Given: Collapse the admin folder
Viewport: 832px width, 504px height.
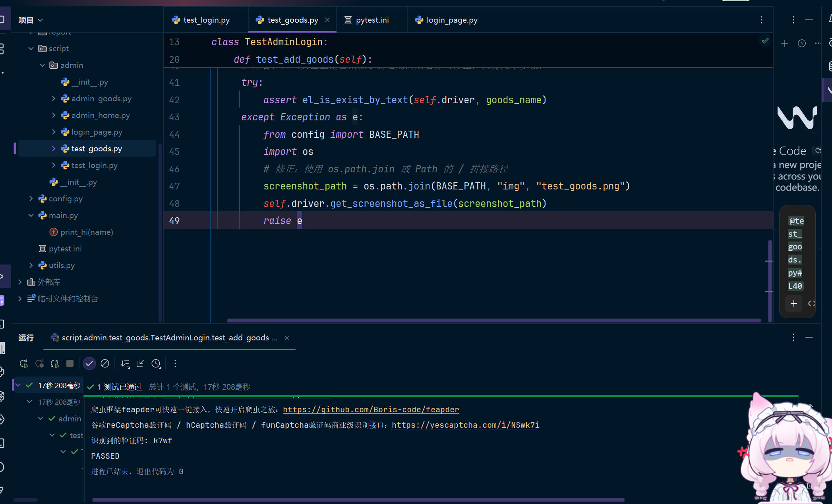Looking at the screenshot, I should pyautogui.click(x=43, y=65).
